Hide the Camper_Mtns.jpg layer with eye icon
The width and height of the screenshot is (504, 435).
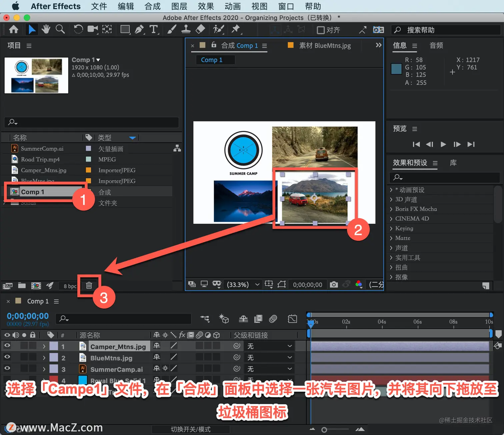click(x=7, y=346)
